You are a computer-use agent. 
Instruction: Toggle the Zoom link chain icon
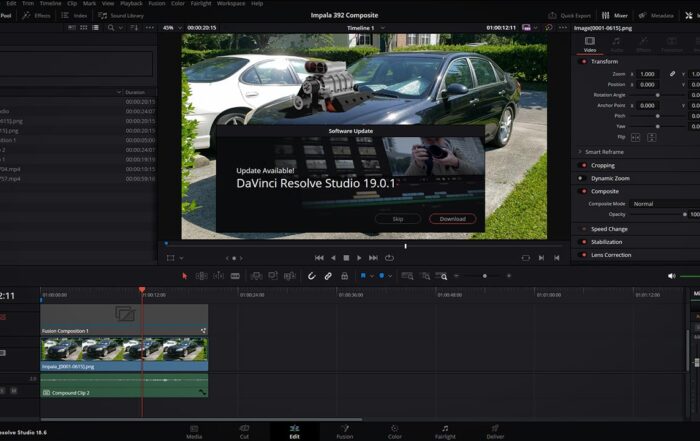click(672, 74)
